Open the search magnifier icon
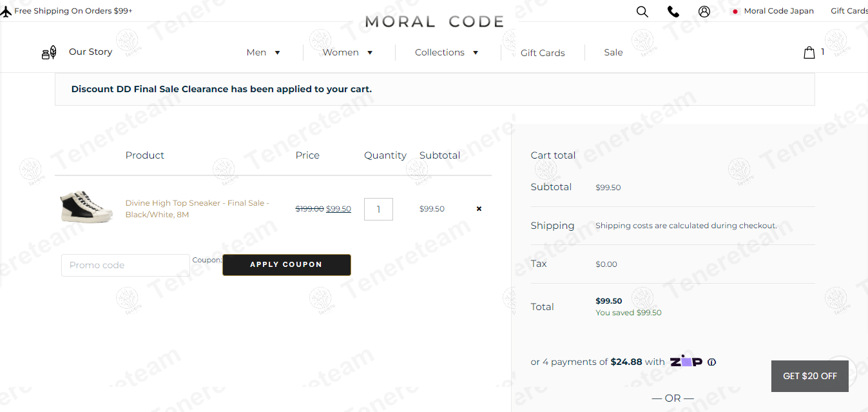This screenshot has width=868, height=412. point(642,11)
